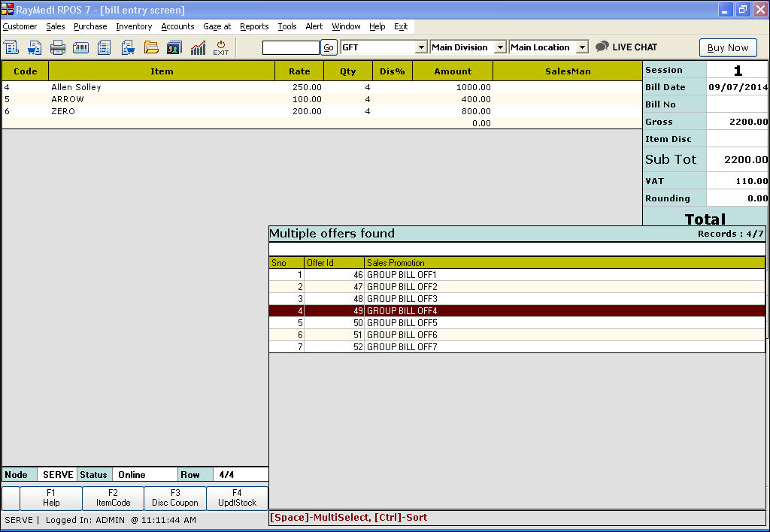
Task: Open the sales chart graph icon
Action: (198, 47)
